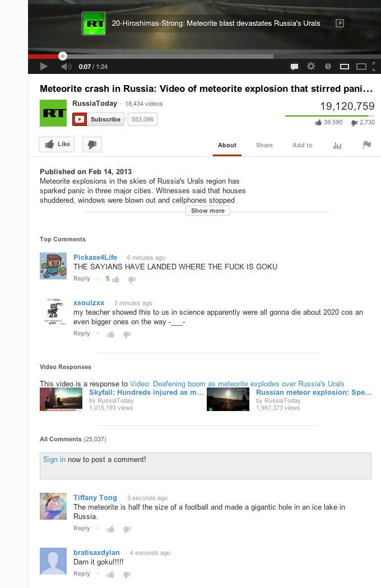
Task: Toggle captions speech bubble icon
Action: [x=294, y=67]
